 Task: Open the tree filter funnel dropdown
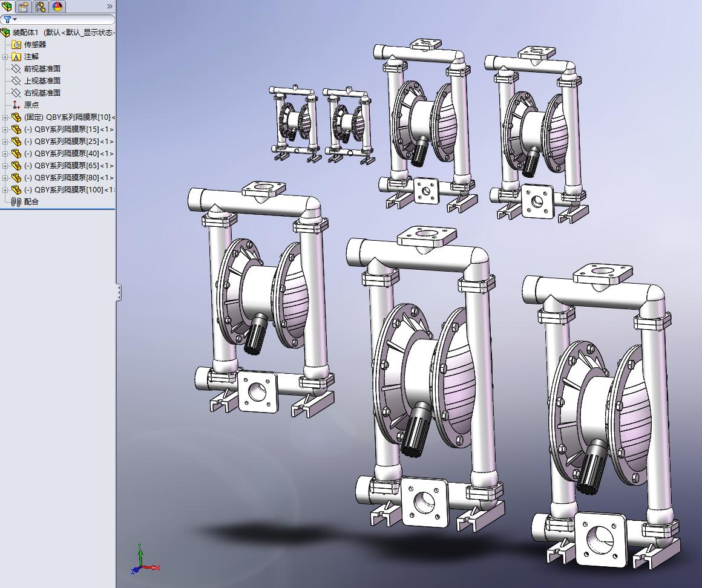pos(10,20)
